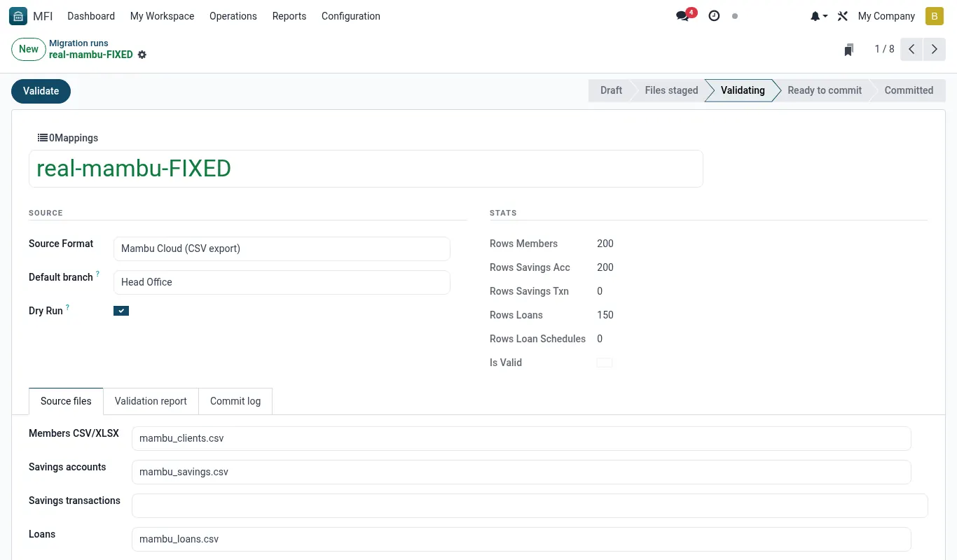Open the chat messages icon

[682, 16]
